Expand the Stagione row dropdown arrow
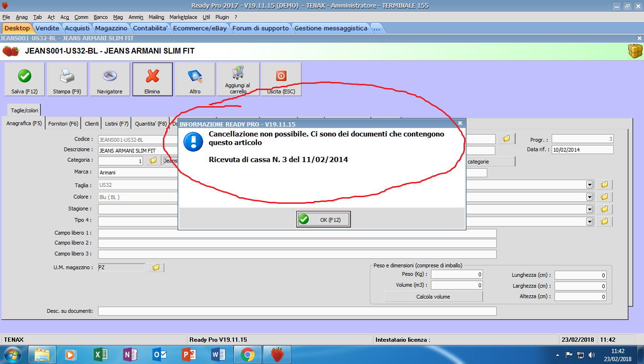 (x=590, y=209)
